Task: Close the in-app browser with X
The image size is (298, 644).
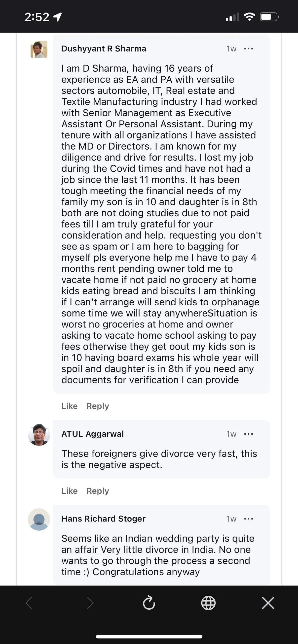Action: point(268,603)
